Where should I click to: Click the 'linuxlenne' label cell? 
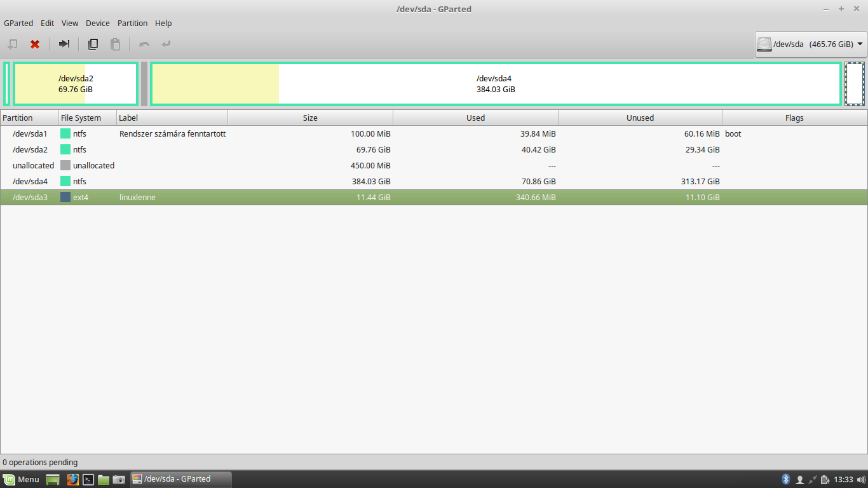pos(137,198)
